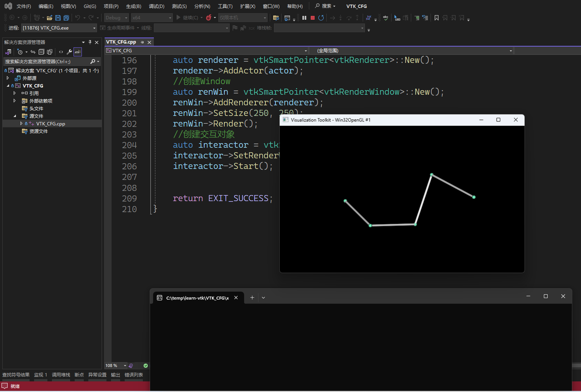This screenshot has width=581, height=392.
Task: Open the process [11876] VTK_CFG.exe dropdown
Action: pos(59,28)
